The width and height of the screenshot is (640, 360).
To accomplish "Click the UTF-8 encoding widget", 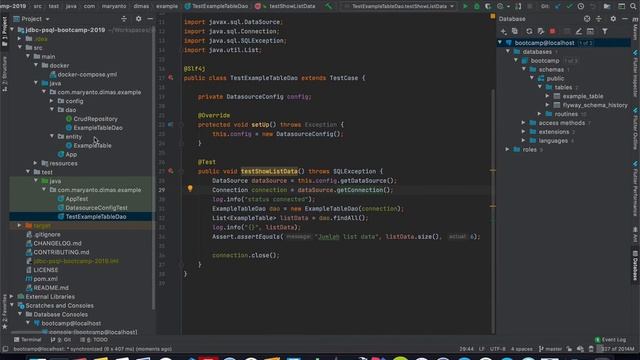I will (498, 349).
